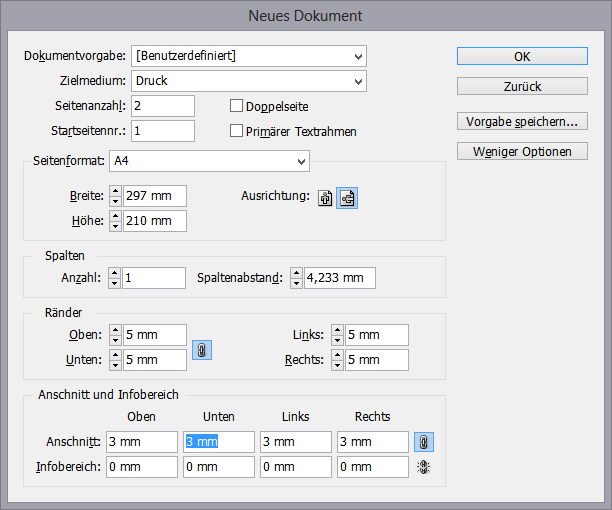Toggle the Infobereich chain link icon
The height and width of the screenshot is (510, 612).
(x=423, y=467)
